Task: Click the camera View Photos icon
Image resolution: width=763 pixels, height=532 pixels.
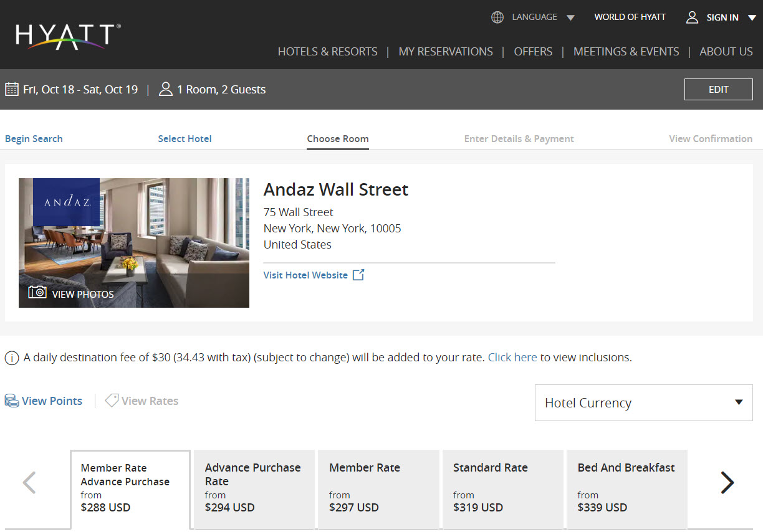Action: coord(37,292)
